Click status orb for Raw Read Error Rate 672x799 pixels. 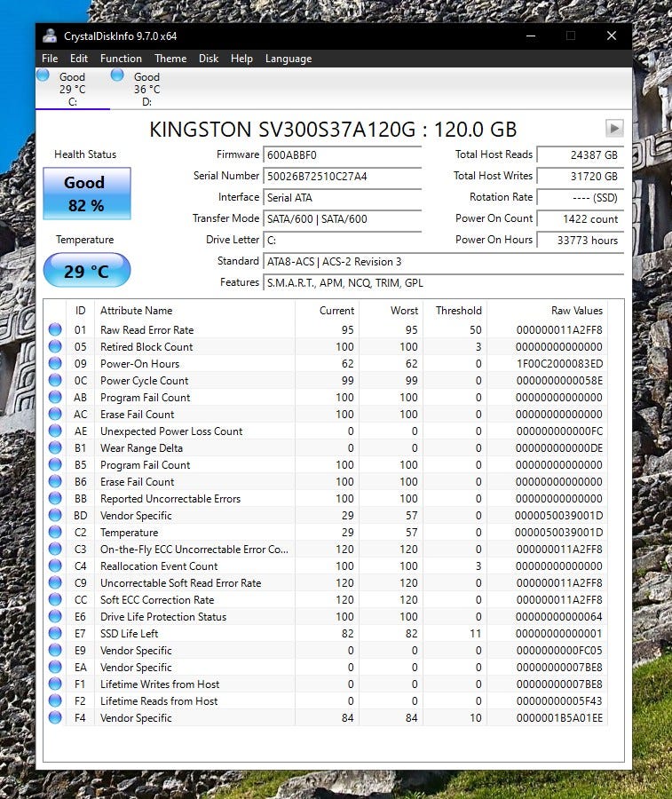tap(55, 329)
